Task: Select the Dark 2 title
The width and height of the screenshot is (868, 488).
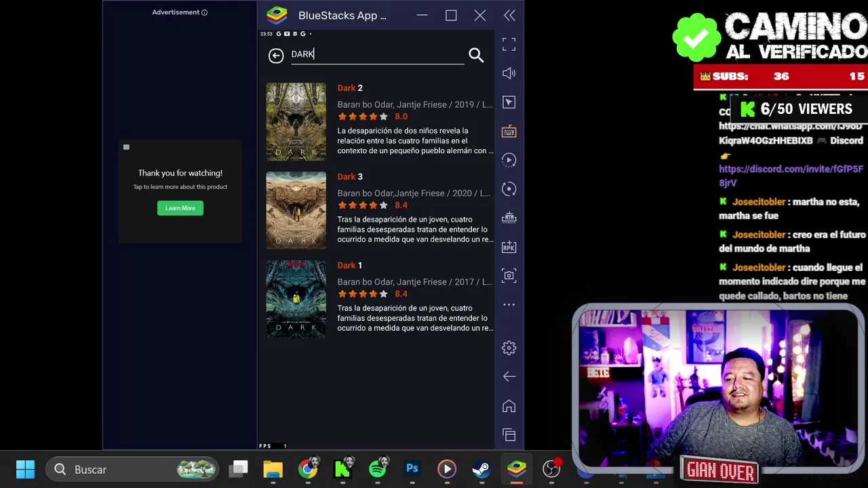Action: pyautogui.click(x=350, y=88)
